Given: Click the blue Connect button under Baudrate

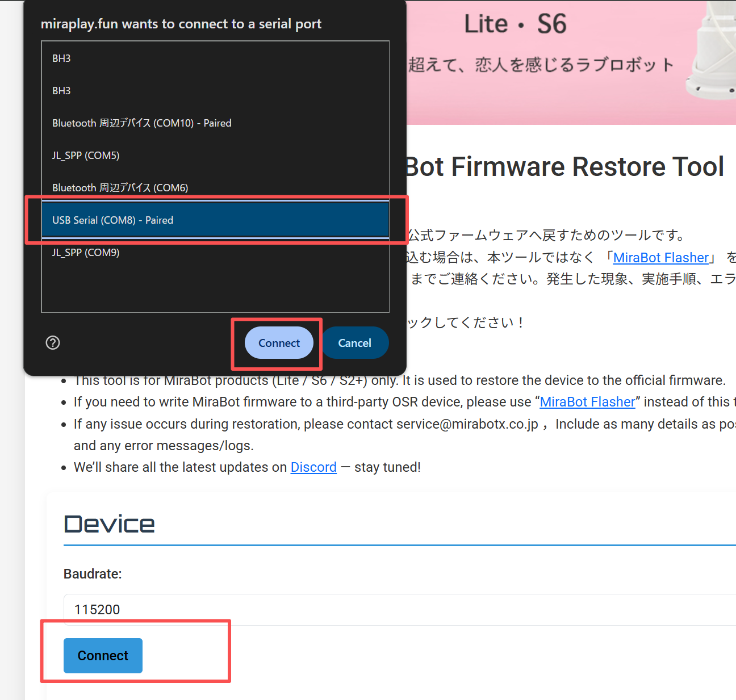Looking at the screenshot, I should [103, 656].
